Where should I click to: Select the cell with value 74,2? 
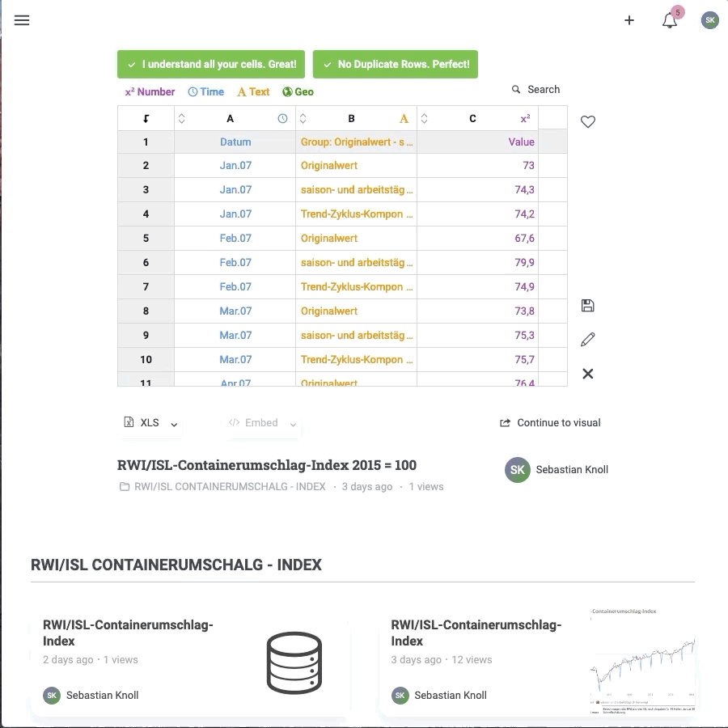(477, 214)
